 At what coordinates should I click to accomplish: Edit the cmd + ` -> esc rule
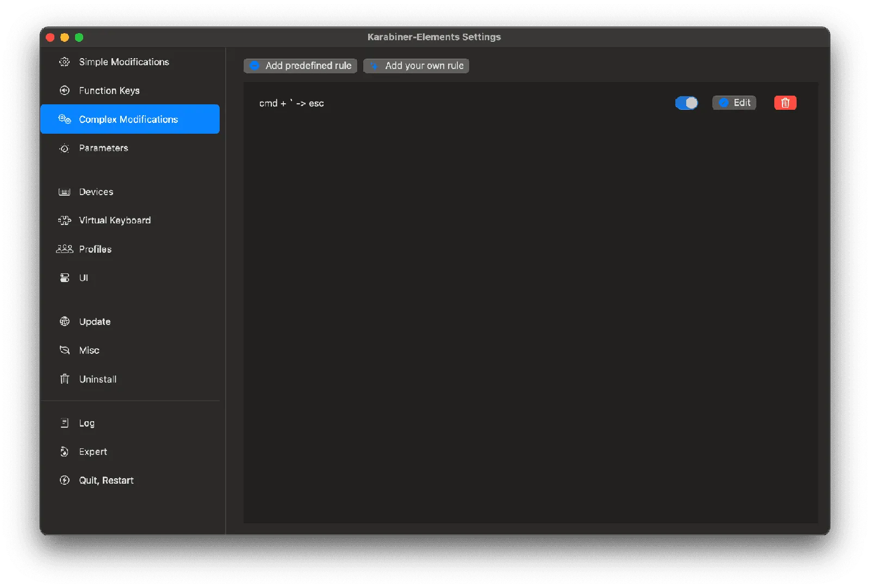(x=734, y=103)
